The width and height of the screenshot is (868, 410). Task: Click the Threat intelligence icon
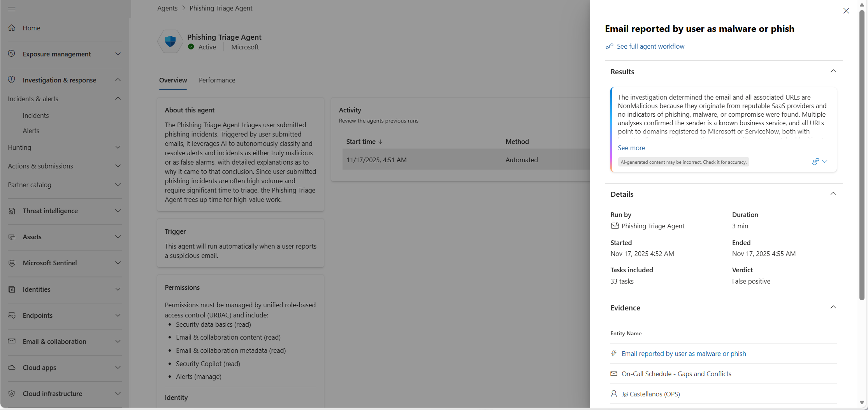tap(12, 211)
